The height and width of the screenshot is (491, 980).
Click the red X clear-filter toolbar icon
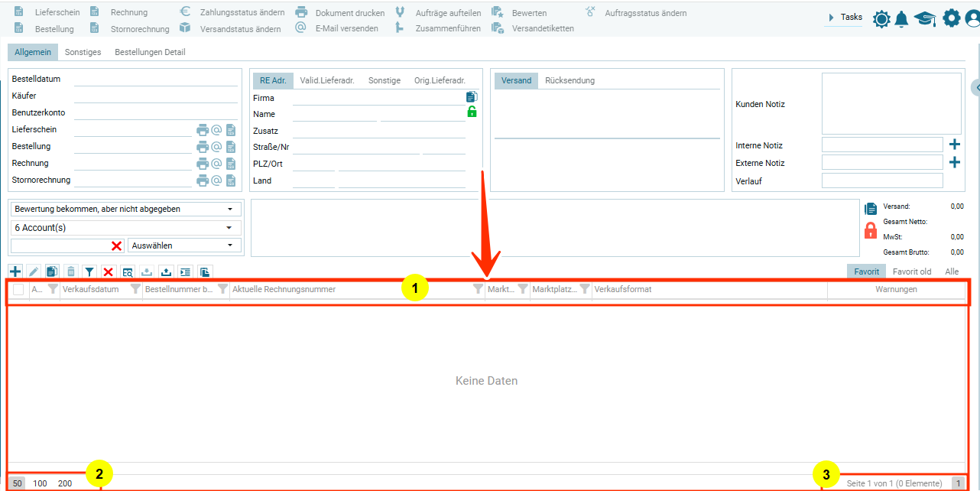point(109,272)
